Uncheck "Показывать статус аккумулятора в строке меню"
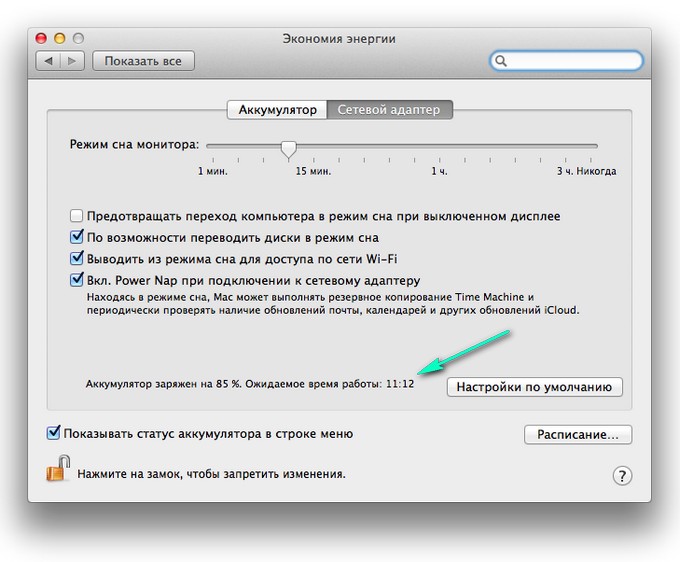This screenshot has height=562, width=680. tap(53, 433)
